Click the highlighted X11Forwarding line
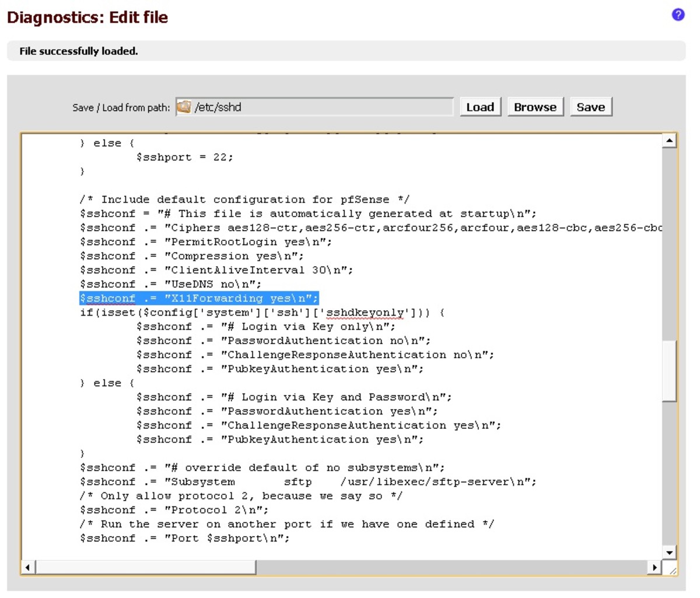 coord(199,298)
